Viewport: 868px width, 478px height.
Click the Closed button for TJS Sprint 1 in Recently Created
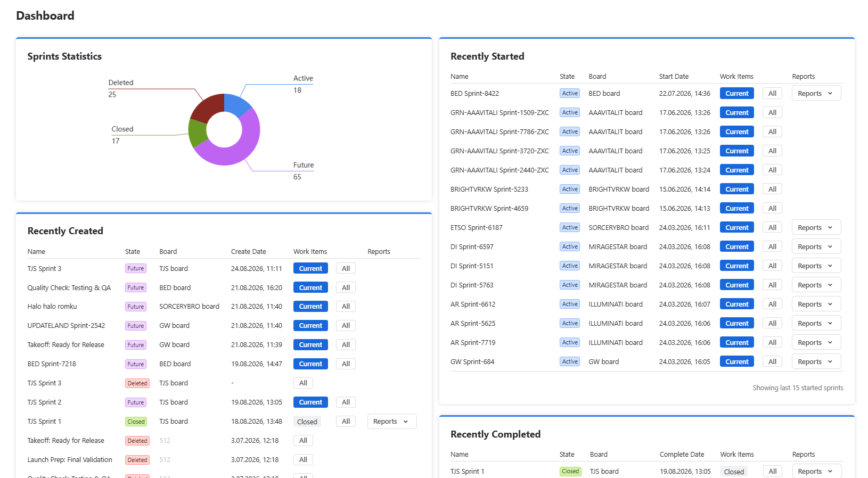tap(307, 422)
